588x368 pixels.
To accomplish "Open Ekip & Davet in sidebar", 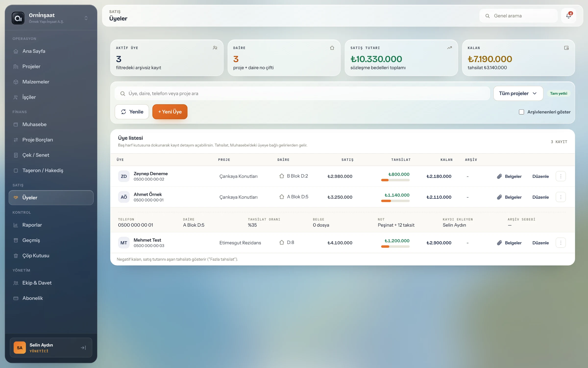I will pyautogui.click(x=51, y=283).
